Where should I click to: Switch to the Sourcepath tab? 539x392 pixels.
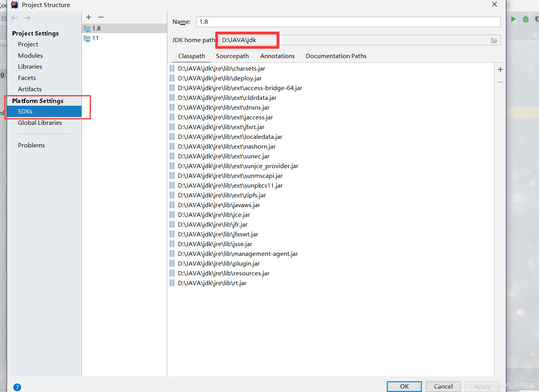[x=232, y=56]
